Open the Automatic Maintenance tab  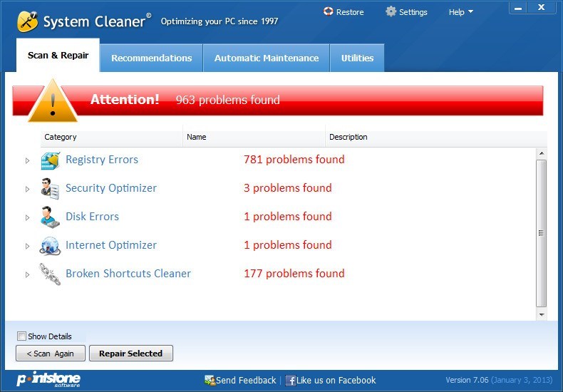pos(267,58)
